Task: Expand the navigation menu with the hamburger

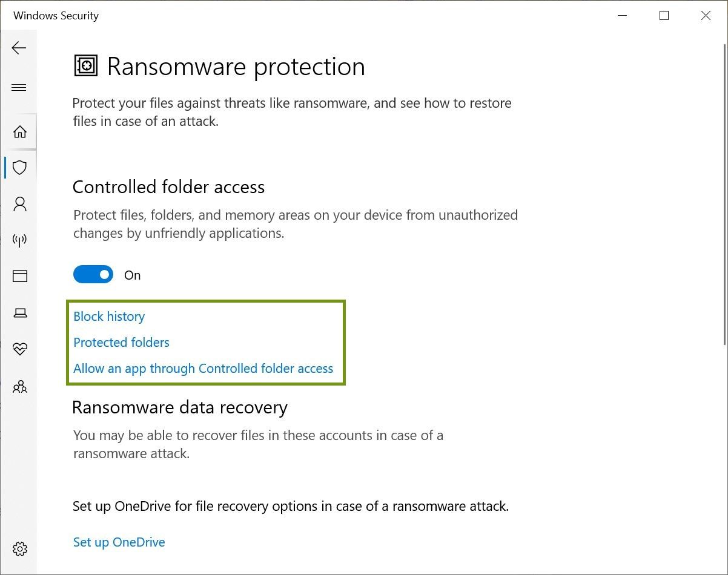Action: point(19,87)
